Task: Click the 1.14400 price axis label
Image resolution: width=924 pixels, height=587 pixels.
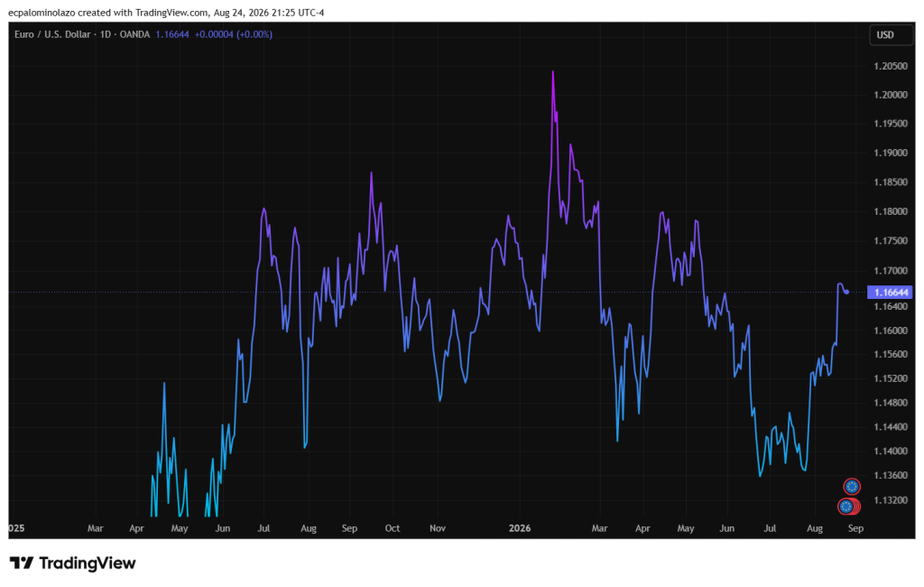Action: 891,427
